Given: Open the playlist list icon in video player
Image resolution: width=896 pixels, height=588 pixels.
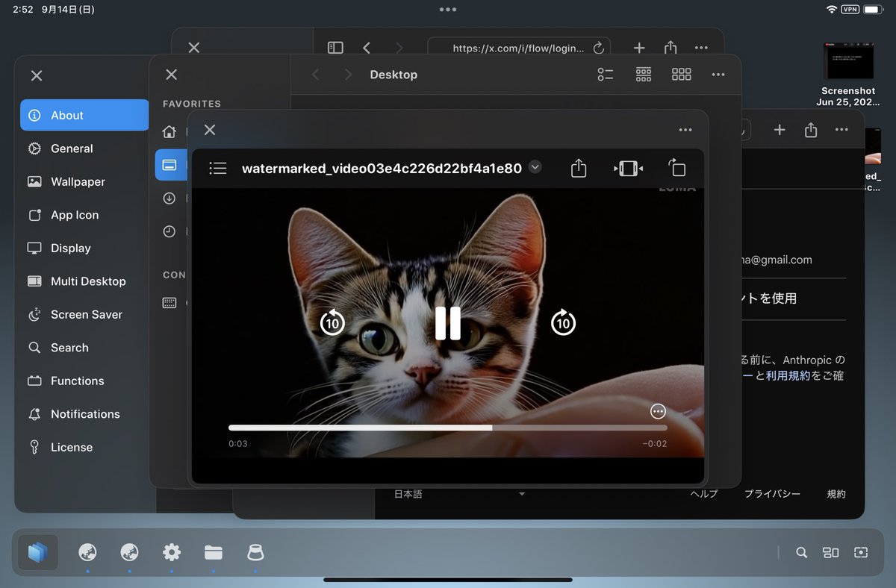Looking at the screenshot, I should [218, 168].
